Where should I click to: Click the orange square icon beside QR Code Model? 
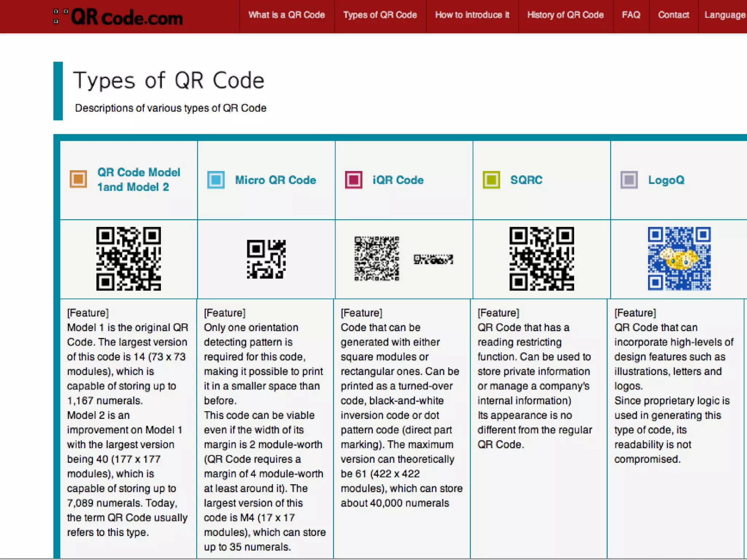click(x=78, y=179)
